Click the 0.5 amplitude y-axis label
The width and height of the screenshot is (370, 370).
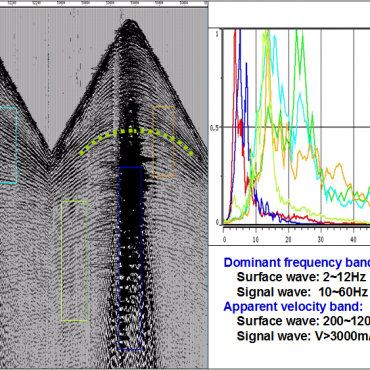tap(215, 128)
